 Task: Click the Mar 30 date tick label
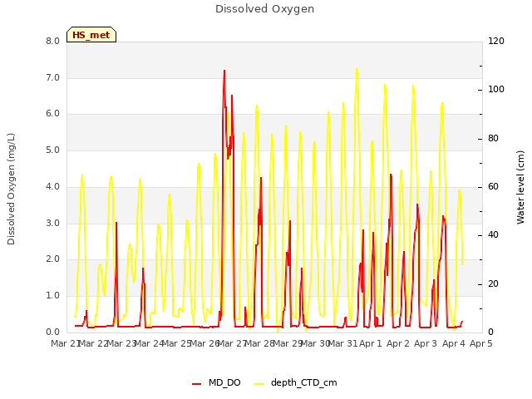point(315,343)
